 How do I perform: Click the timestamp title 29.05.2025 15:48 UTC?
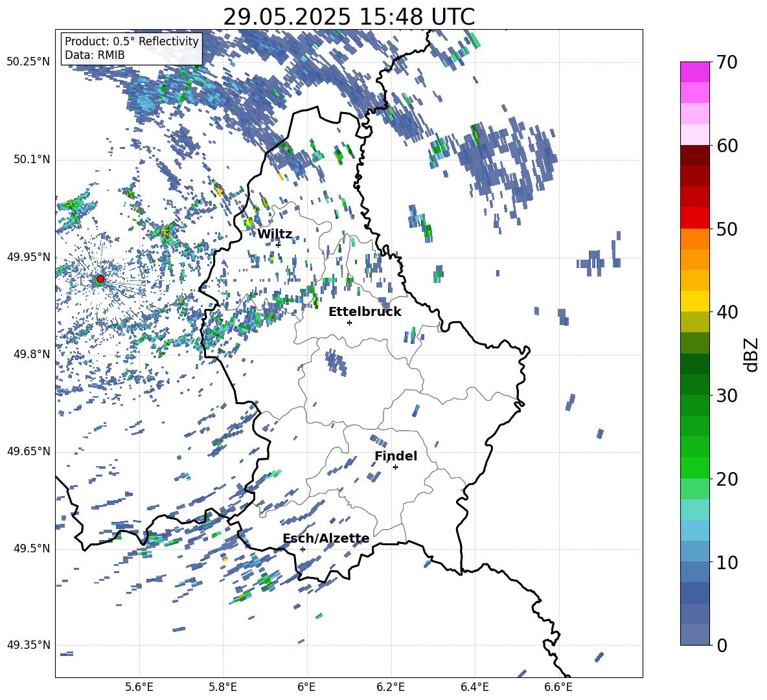(349, 17)
